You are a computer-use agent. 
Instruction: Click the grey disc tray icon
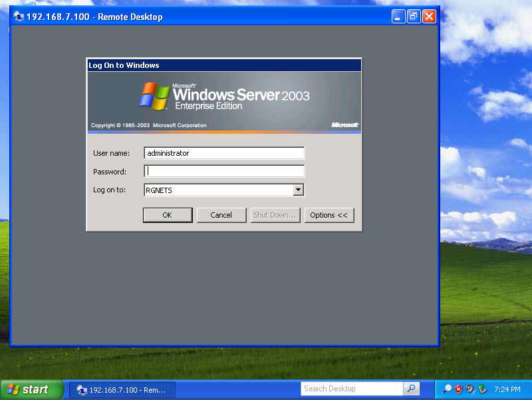pos(470,389)
